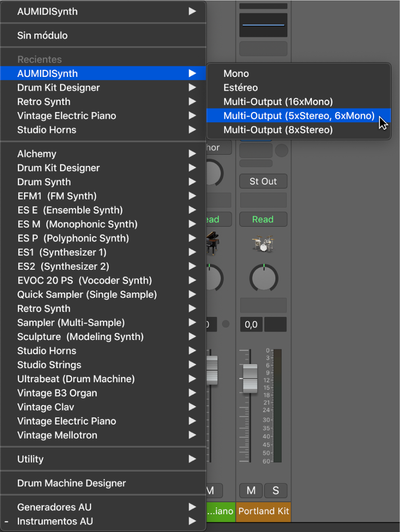Image resolution: width=400 pixels, height=532 pixels.
Task: Click the pan knob on Portland Kit
Action: [x=263, y=278]
